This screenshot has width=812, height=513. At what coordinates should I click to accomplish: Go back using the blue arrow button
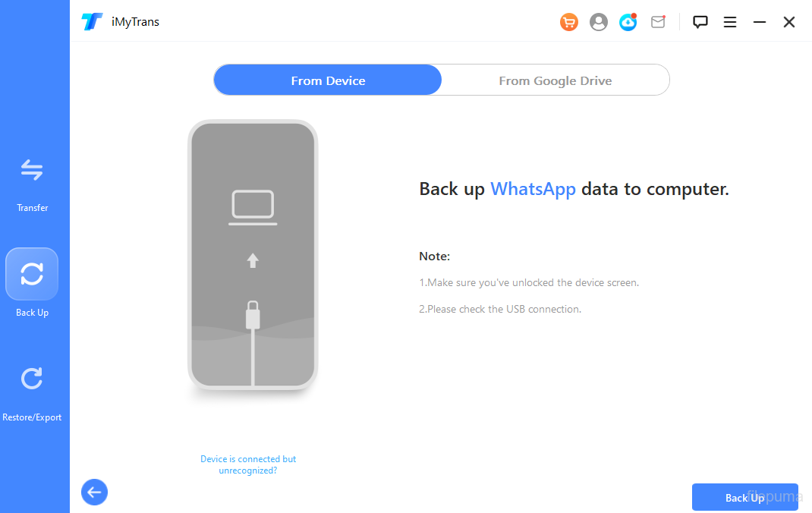[x=94, y=492]
